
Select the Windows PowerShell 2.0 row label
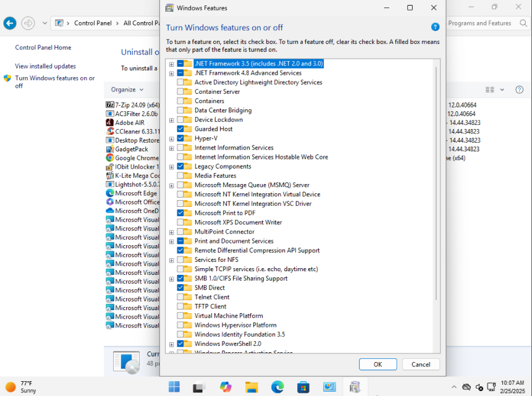(x=227, y=343)
